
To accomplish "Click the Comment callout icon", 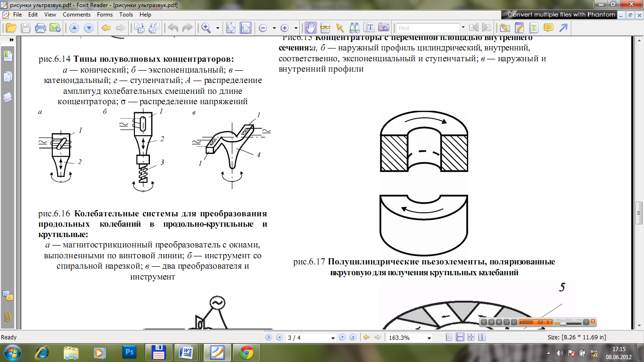I will click(548, 28).
